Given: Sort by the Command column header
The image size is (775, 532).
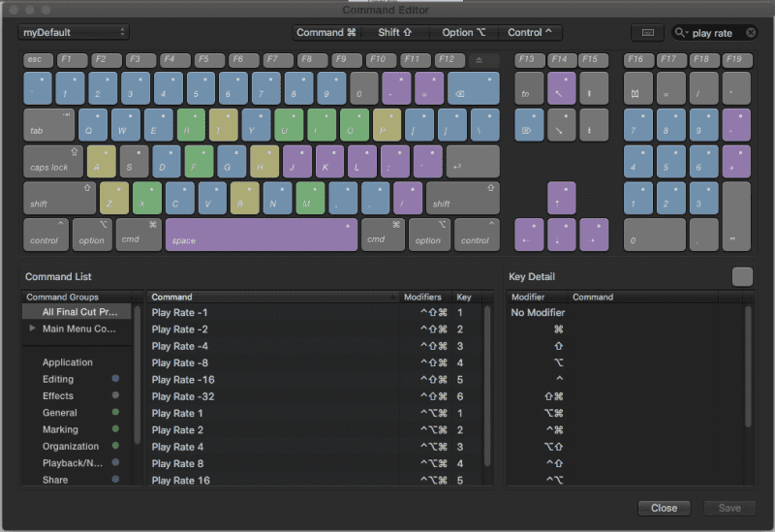Looking at the screenshot, I should coord(273,297).
